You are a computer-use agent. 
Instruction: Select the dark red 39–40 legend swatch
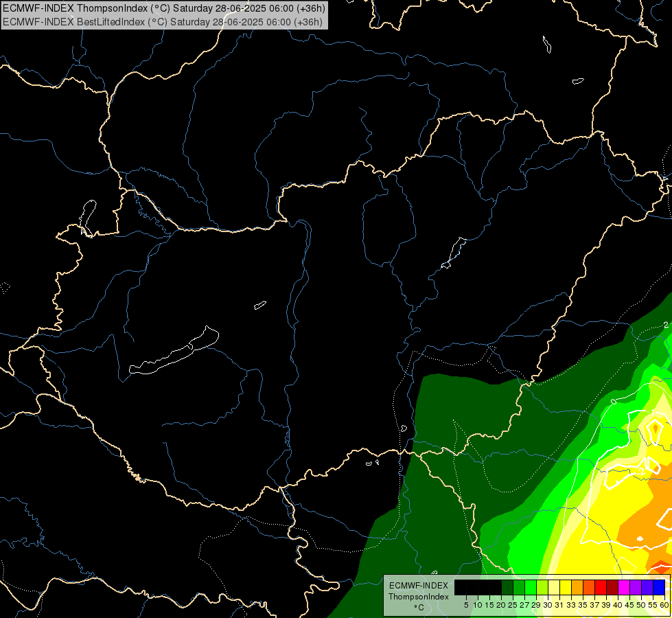click(x=612, y=587)
